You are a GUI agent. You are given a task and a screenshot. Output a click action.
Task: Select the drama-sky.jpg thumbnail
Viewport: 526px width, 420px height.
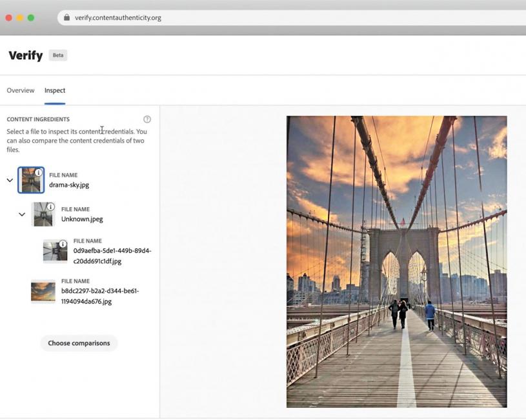(x=30, y=181)
